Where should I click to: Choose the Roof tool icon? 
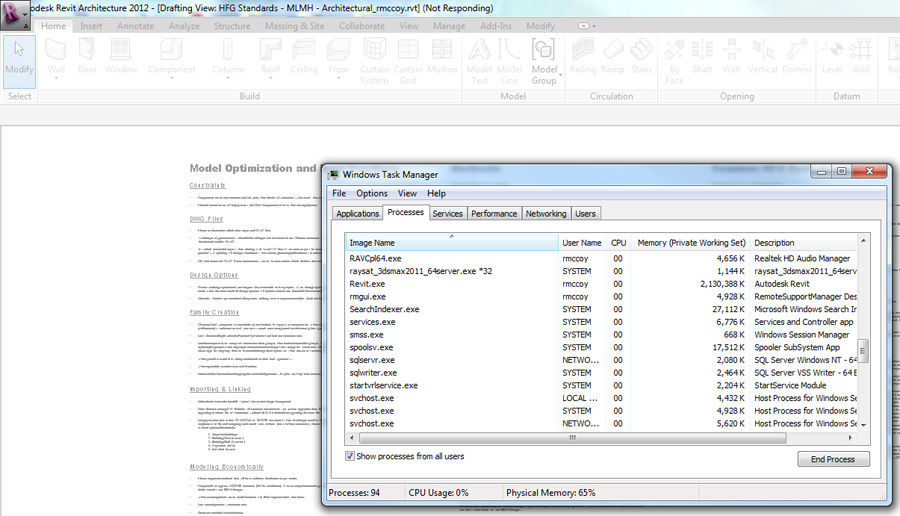click(x=270, y=57)
